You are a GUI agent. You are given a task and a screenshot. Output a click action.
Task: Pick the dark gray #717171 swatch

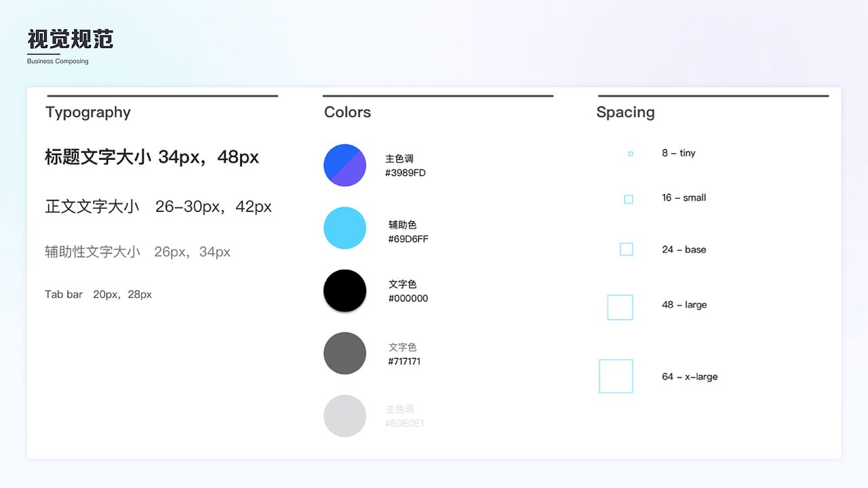(x=344, y=353)
